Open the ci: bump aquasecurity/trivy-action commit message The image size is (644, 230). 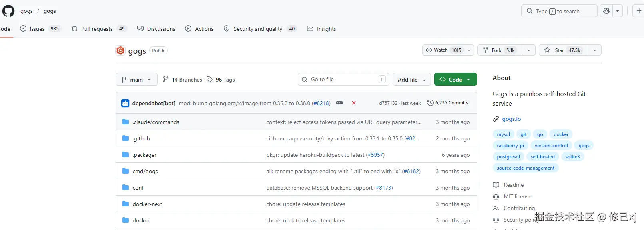pos(335,138)
